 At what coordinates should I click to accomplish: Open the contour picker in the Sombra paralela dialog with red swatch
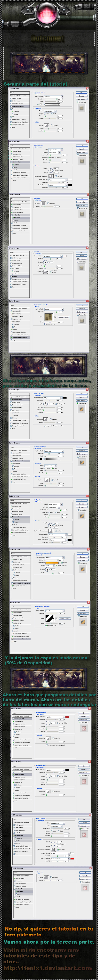tap(48, 738)
